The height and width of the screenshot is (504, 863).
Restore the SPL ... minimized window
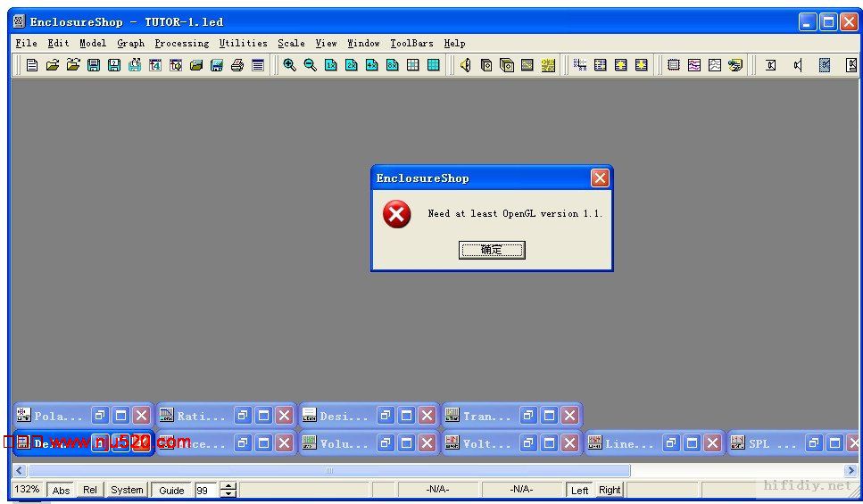[x=814, y=442]
